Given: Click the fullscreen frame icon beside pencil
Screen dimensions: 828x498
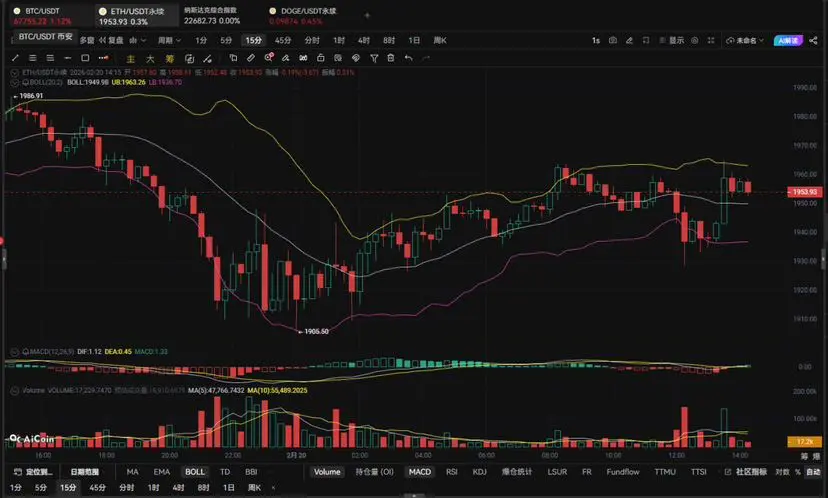Looking at the screenshot, I should click(x=645, y=40).
